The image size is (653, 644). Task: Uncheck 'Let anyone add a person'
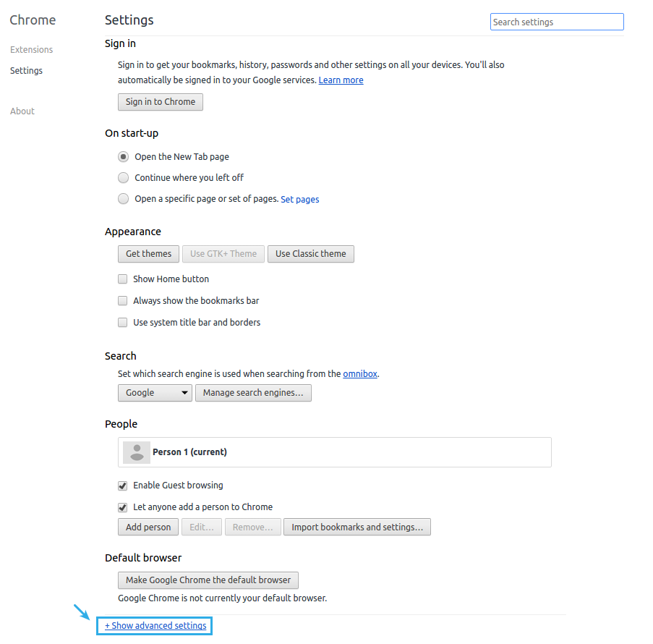123,507
